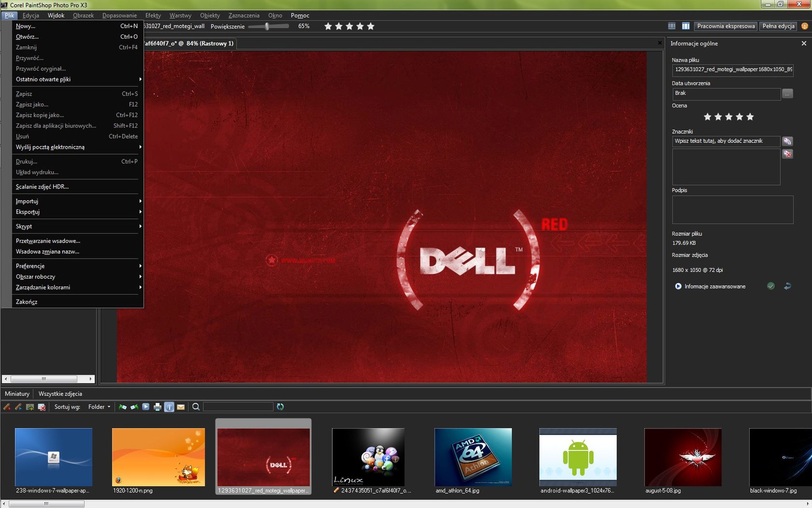Expand Ostatnio otwarte pliki submenu
Viewport: 812px width, 508px height.
77,79
